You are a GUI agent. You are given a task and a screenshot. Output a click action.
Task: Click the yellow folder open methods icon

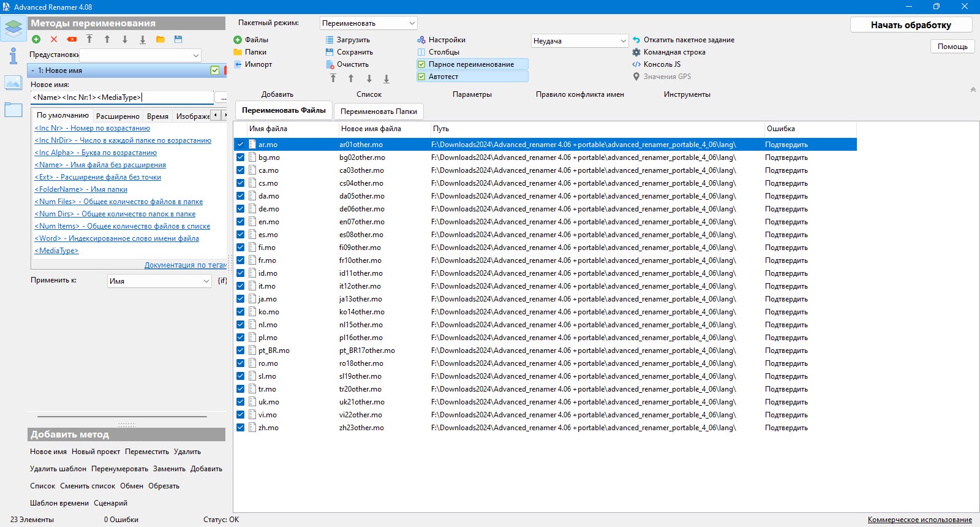[160, 39]
